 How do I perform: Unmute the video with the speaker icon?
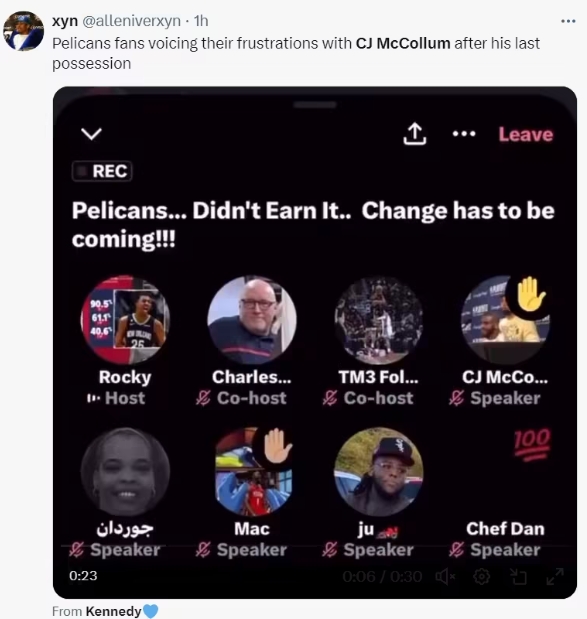(445, 577)
